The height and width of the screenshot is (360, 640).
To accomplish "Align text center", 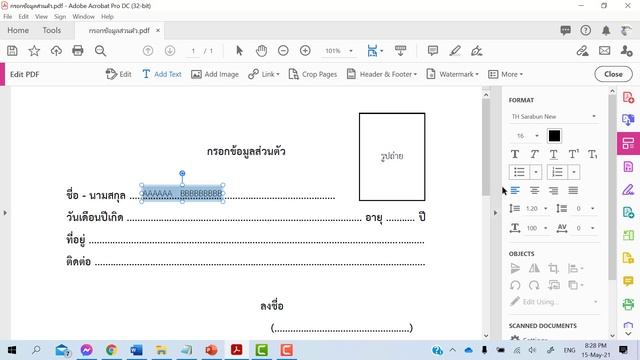I will (534, 190).
